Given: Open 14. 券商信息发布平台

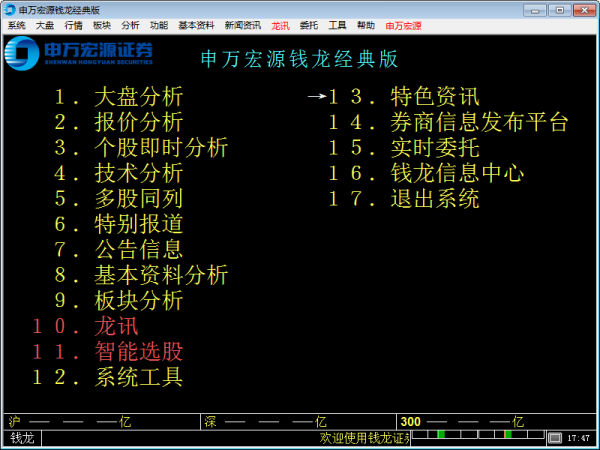Looking at the screenshot, I should point(448,122).
